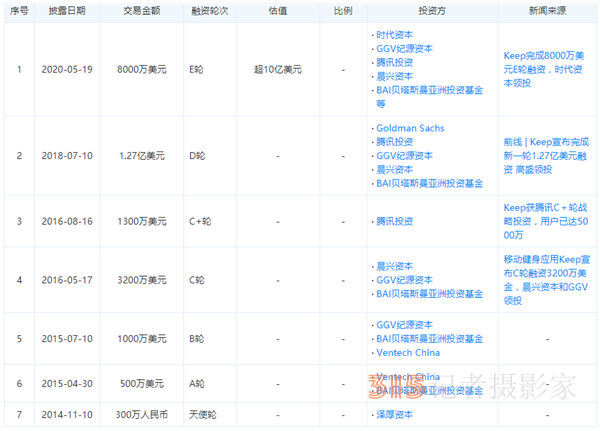
Task: Open 腾讯投资 link in D轮 row
Action: (x=395, y=142)
